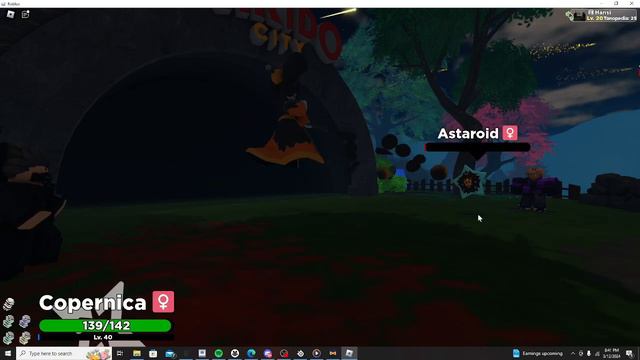Click the Astaroid star creature
Screen dimensions: 640x360
pos(470,182)
